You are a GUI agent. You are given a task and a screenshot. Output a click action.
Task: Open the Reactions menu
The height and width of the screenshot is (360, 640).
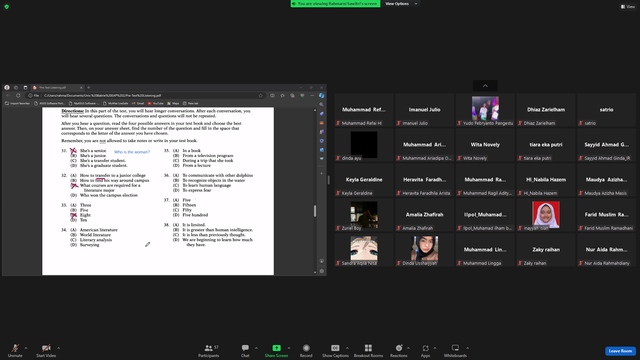click(399, 350)
